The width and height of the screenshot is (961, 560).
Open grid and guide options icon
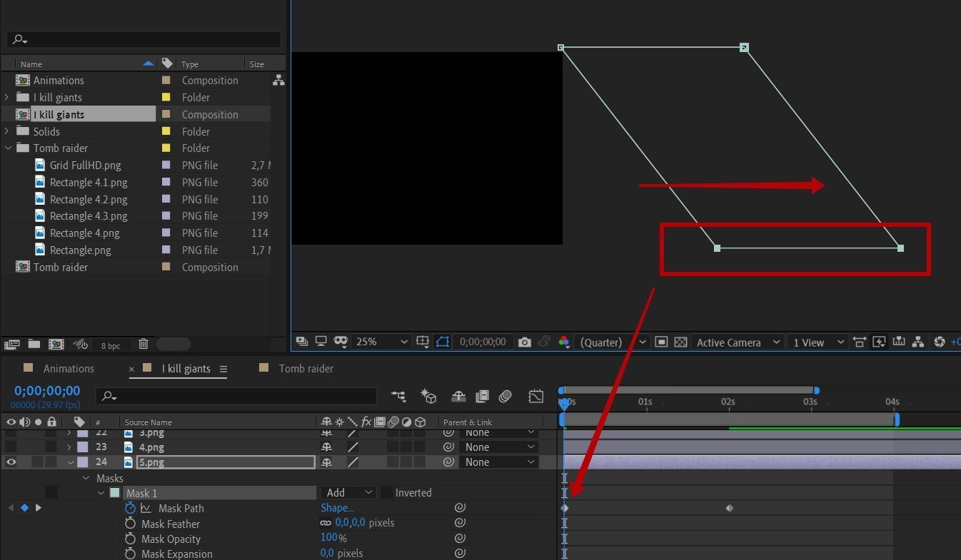pyautogui.click(x=423, y=342)
